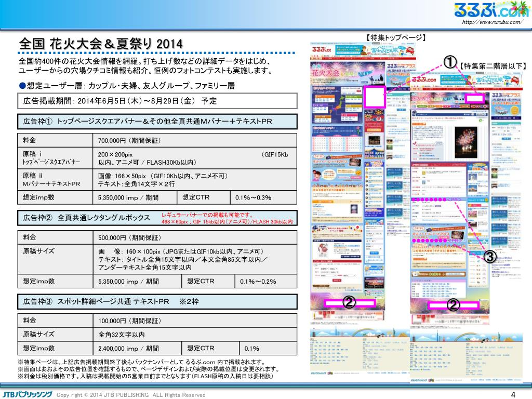This screenshot has height=399, width=532.
Task: Select the 700,000円（期間保証） price cell
Action: [x=195, y=140]
